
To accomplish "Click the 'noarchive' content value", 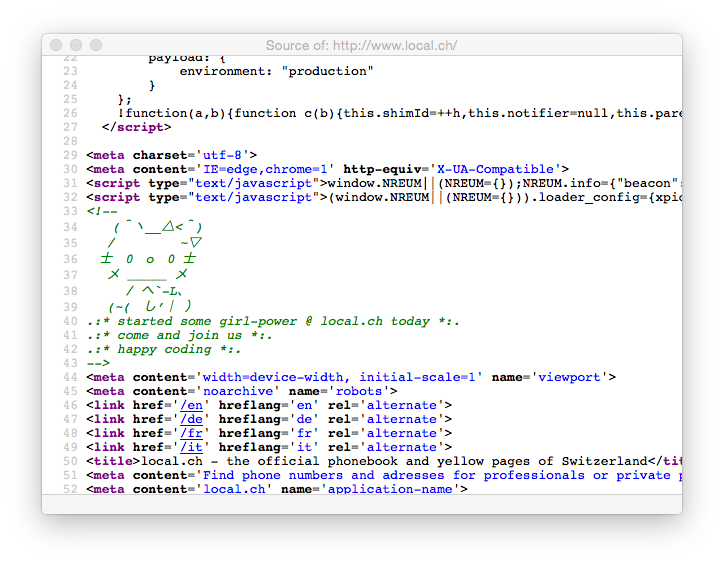I will [x=238, y=391].
